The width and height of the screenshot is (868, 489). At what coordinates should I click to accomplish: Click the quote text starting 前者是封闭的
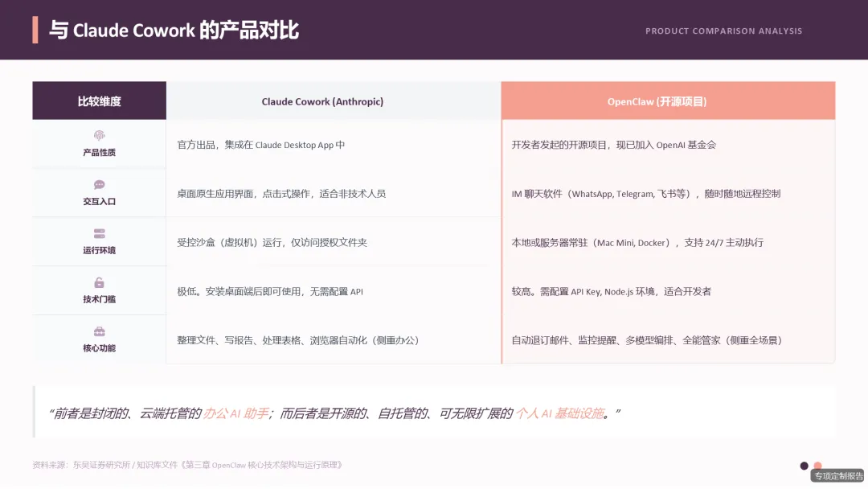point(334,413)
